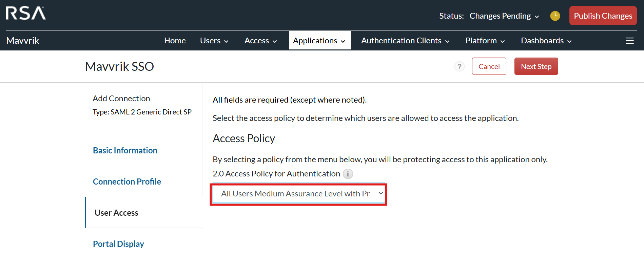Image resolution: width=644 pixels, height=256 pixels.
Task: Click the Cancel button
Action: click(489, 66)
